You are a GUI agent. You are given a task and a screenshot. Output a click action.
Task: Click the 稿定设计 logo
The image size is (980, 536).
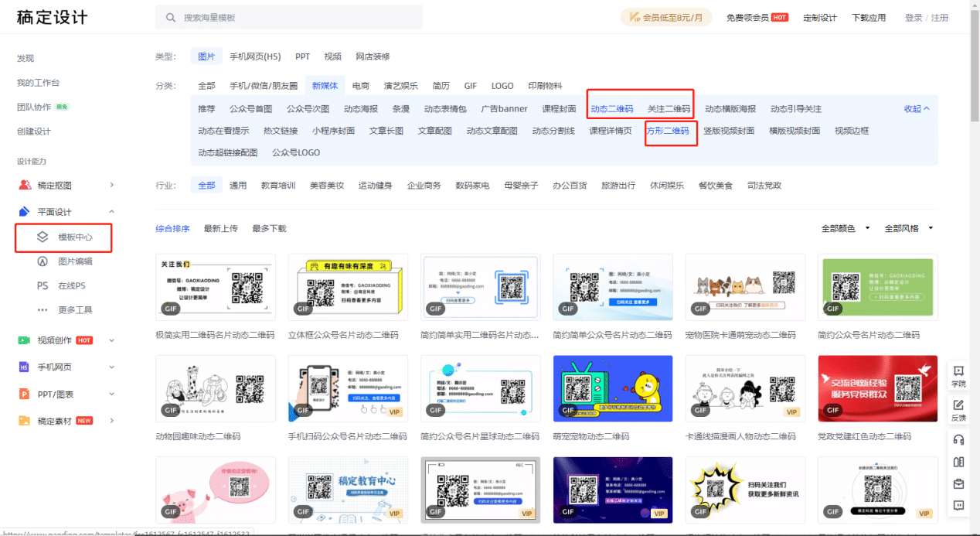(53, 17)
